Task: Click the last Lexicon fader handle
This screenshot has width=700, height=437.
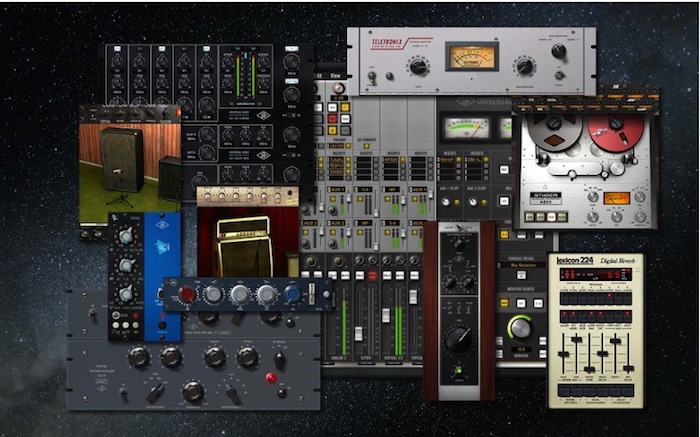Action: point(628,369)
